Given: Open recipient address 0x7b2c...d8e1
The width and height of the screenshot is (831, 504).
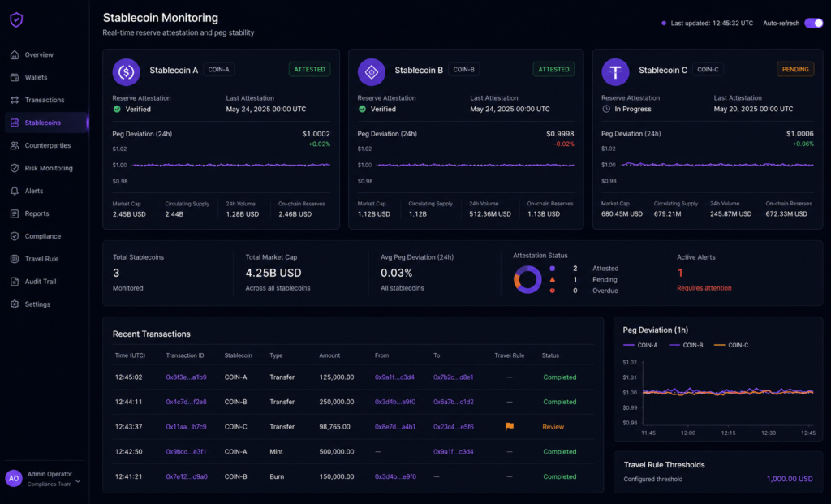Looking at the screenshot, I should pos(453,377).
